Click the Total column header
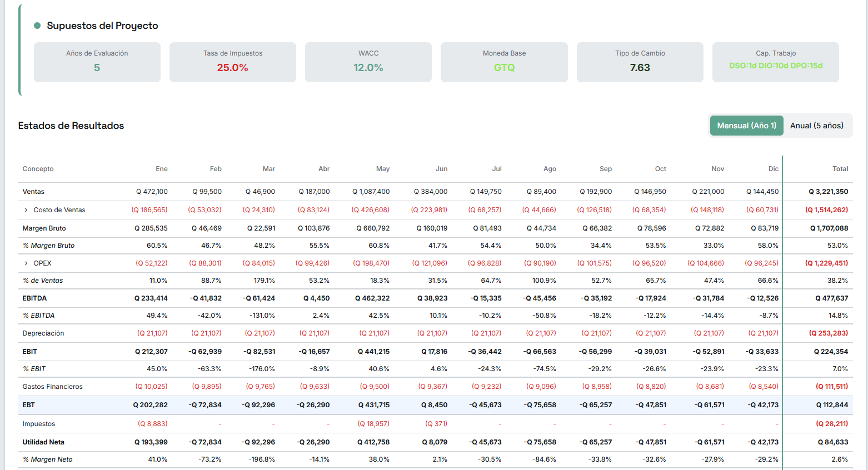The width and height of the screenshot is (868, 470). coord(840,169)
